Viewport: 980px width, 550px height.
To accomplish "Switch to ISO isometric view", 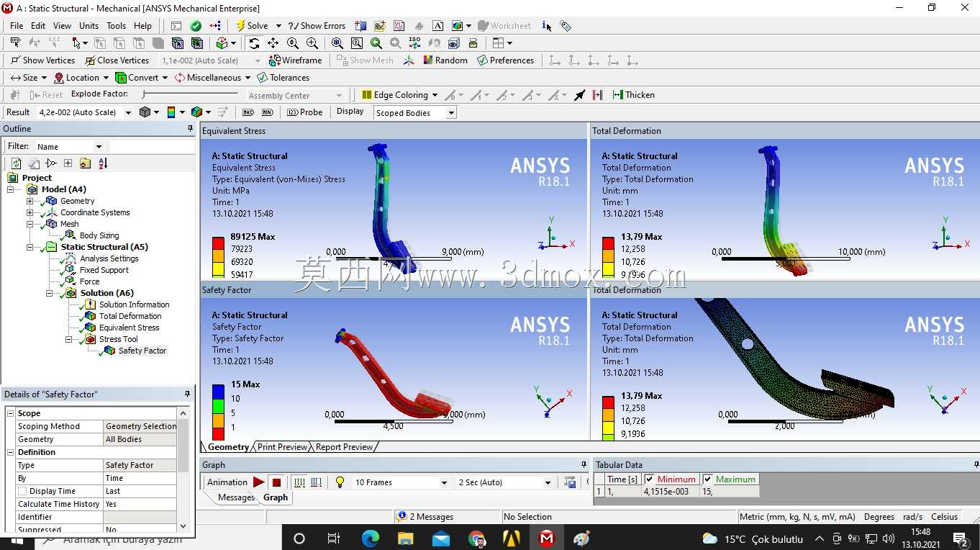I will [x=414, y=43].
